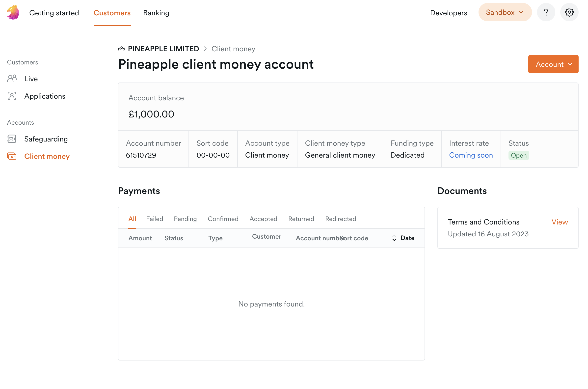
Task: Toggle Date column sort arrows
Action: (x=394, y=238)
